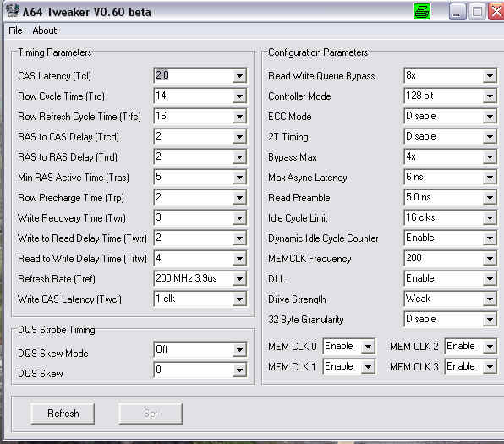Expand the MEM CLK 3 dropdown

tap(490, 367)
